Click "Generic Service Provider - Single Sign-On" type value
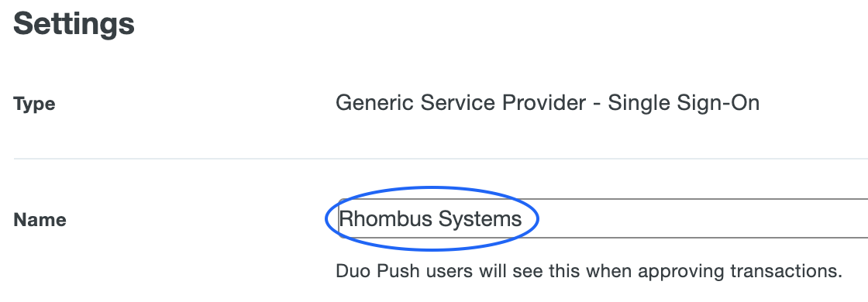 (547, 103)
